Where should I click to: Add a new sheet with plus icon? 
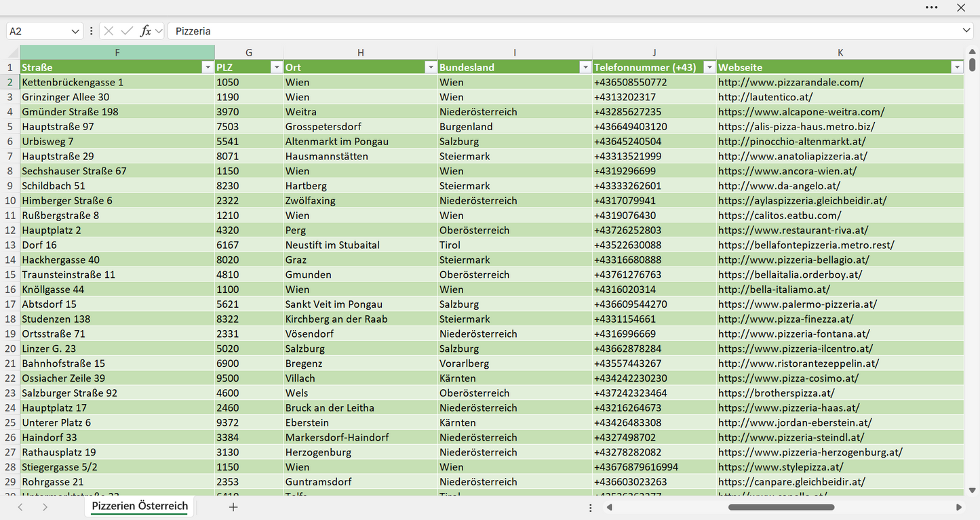233,506
